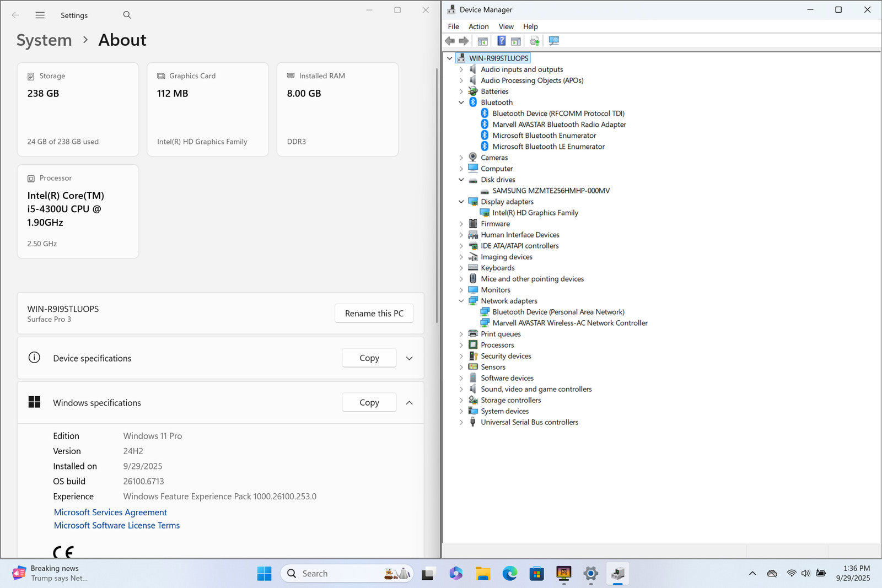
Task: Click the Rename this PC button
Action: (x=374, y=314)
